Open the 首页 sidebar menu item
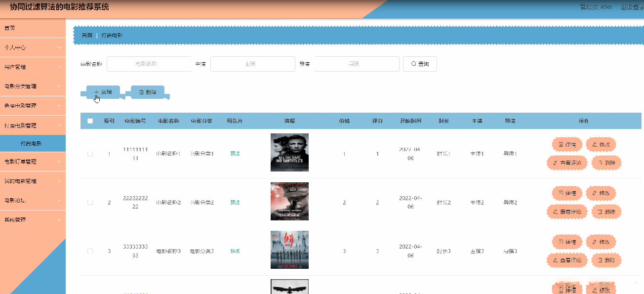The image size is (644, 294). point(33,28)
